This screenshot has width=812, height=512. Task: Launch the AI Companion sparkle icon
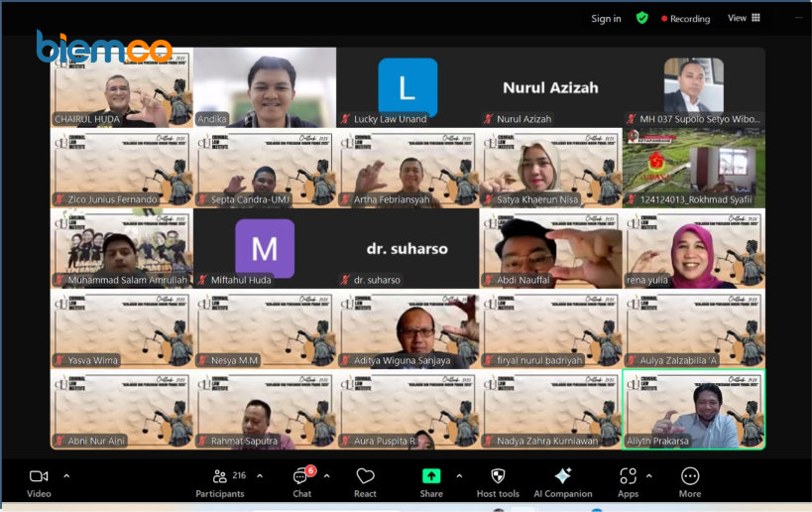[562, 476]
